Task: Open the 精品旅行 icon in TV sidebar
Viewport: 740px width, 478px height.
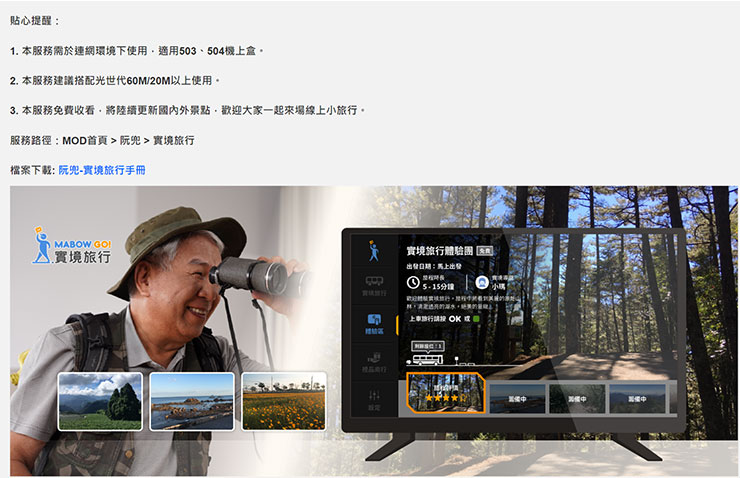Action: coord(374,360)
